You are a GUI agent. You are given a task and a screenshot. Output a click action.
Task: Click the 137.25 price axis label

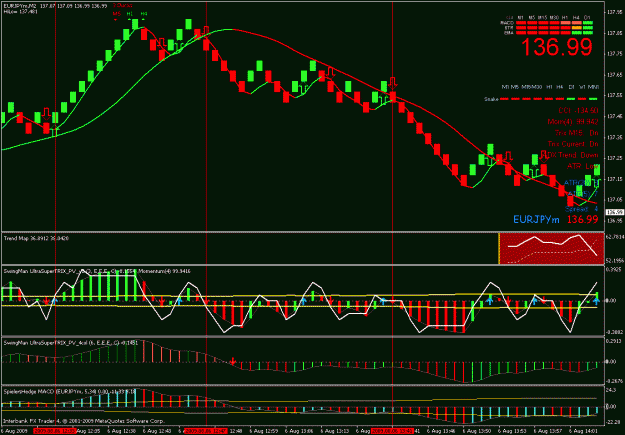click(x=614, y=158)
